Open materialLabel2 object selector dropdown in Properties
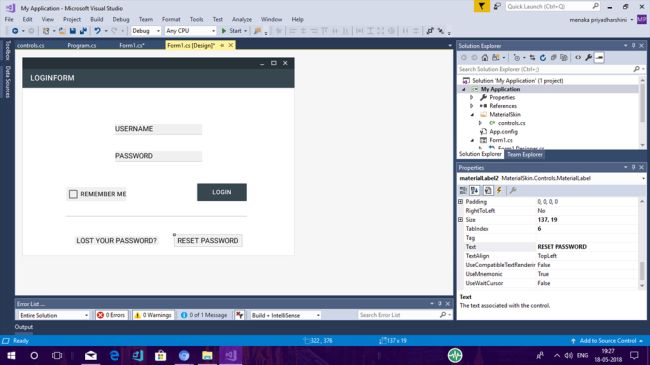 point(643,178)
